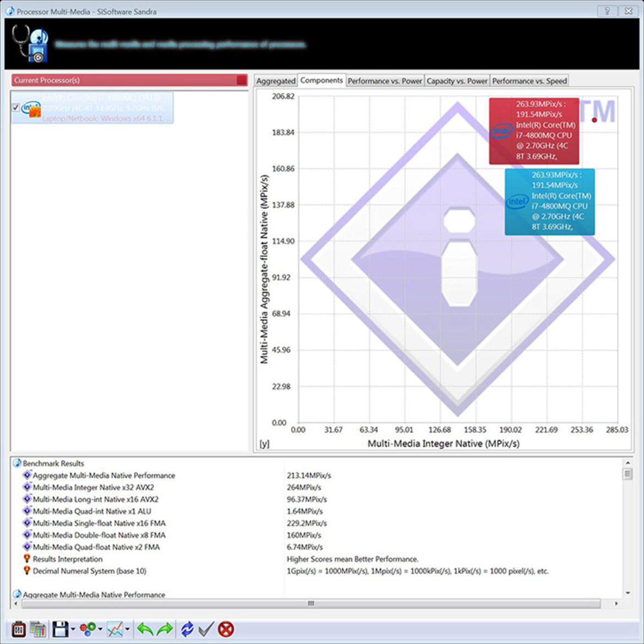Open the Performance vs. Power tab

385,81
